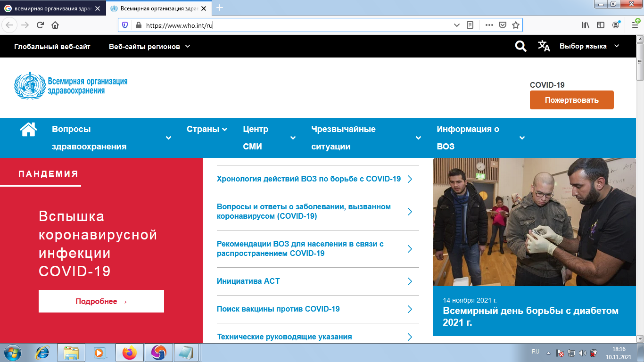Viewport: 644px width, 362px height.
Task: Open Чрезвычайные ситуации menu
Action: point(366,138)
